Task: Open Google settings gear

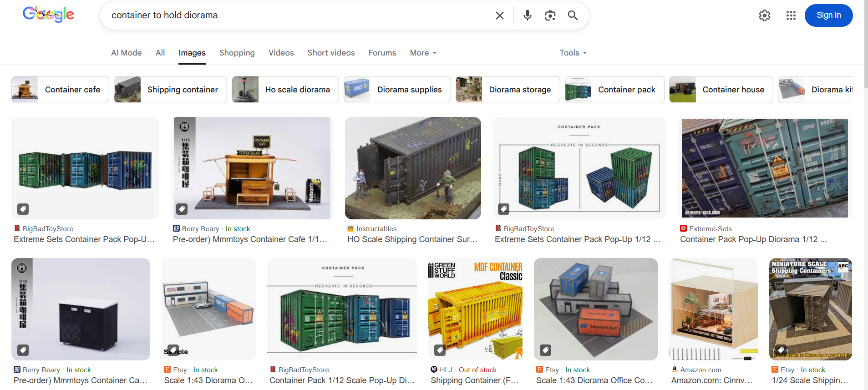Action: click(x=765, y=15)
